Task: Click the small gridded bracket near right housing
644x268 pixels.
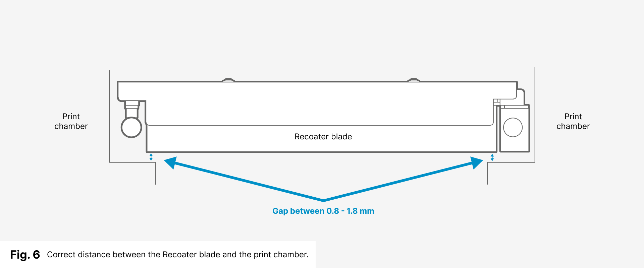Action: [496, 102]
